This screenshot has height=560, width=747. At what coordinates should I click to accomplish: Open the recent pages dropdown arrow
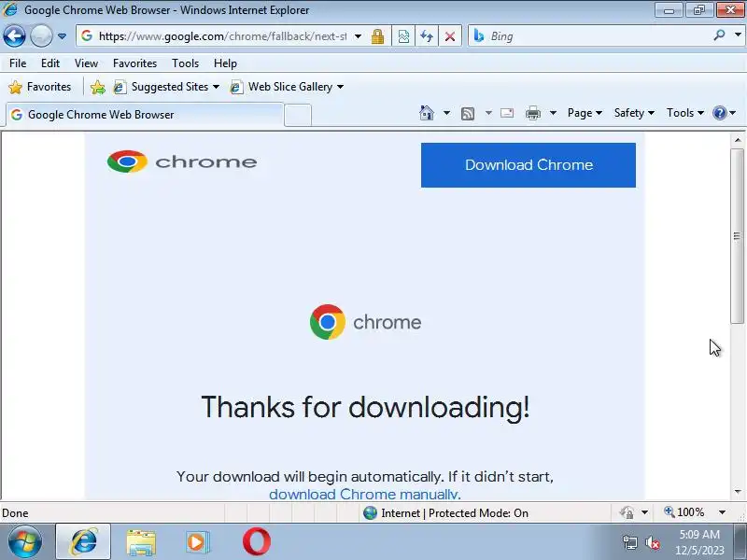(x=62, y=36)
